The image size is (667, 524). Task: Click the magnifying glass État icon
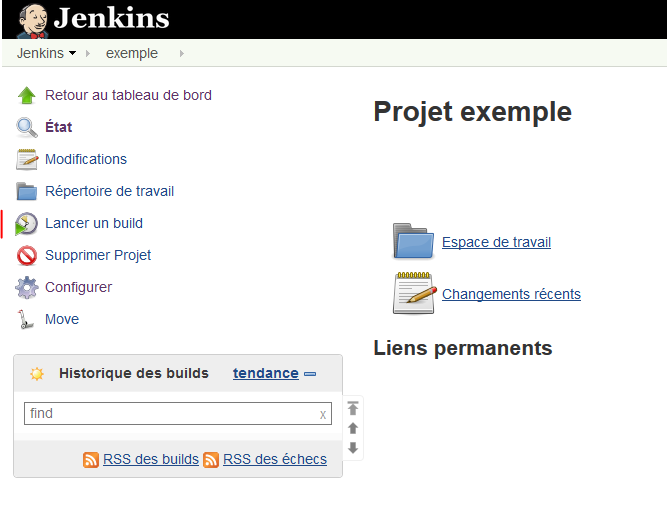click(27, 128)
